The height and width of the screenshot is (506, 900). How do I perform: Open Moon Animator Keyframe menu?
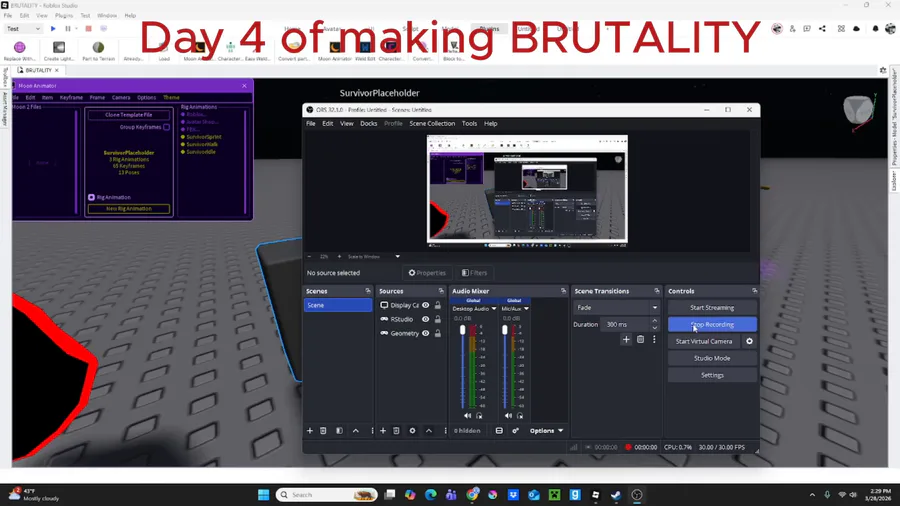[x=71, y=98]
